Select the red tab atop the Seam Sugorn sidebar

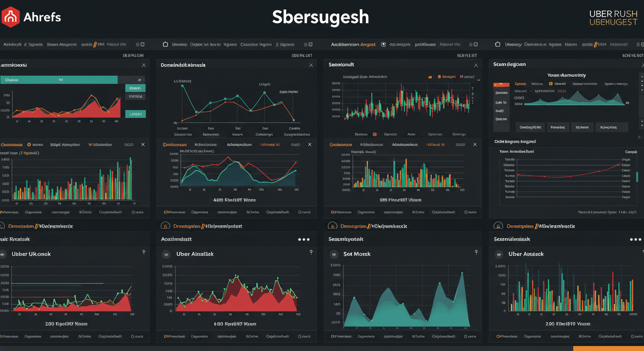pyautogui.click(x=501, y=85)
